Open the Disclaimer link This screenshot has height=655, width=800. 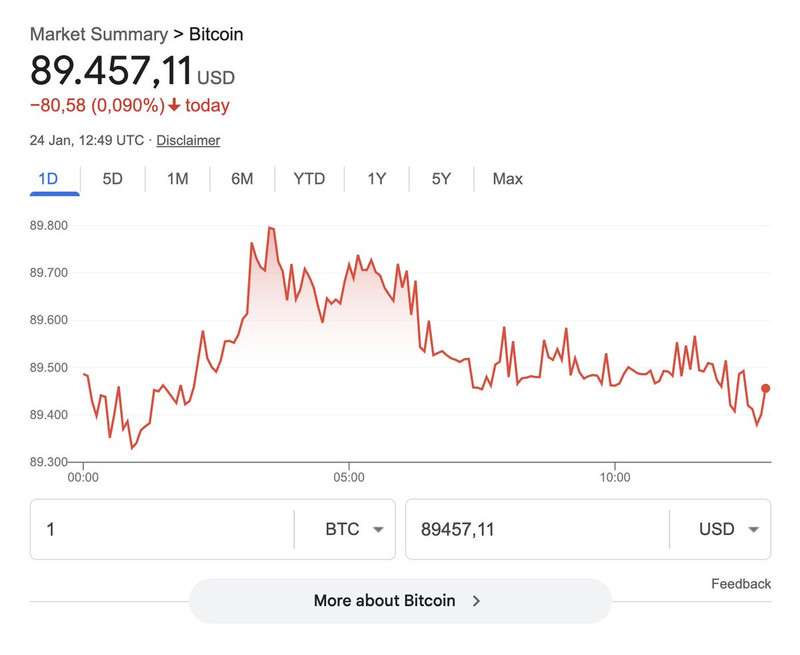click(x=188, y=141)
